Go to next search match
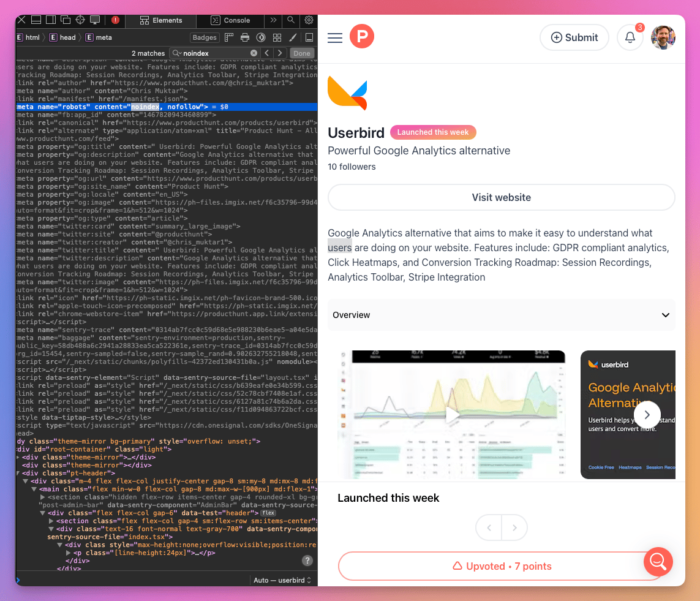The image size is (700, 601). point(280,53)
